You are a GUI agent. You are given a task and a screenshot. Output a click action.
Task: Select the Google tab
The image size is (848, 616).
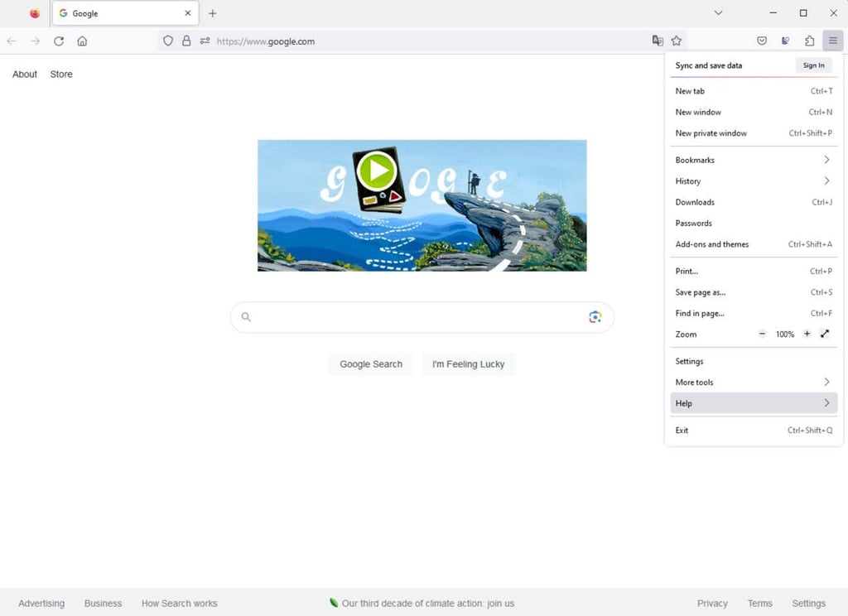126,13
